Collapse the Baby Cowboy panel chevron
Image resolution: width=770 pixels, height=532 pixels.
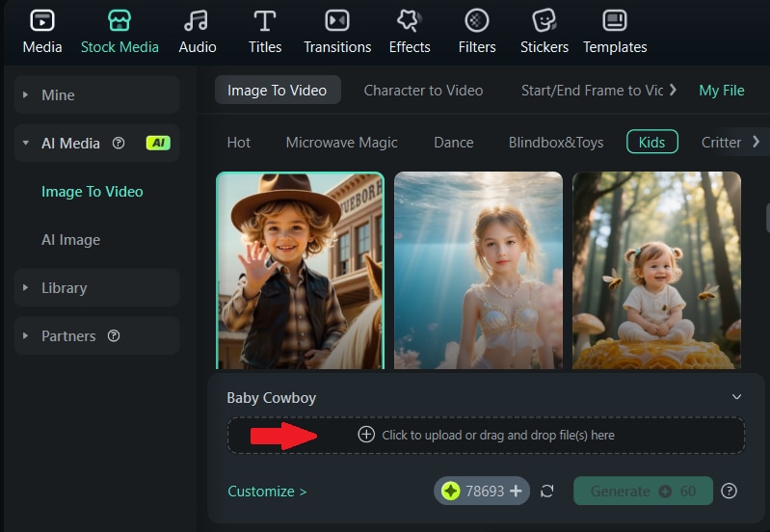click(736, 397)
